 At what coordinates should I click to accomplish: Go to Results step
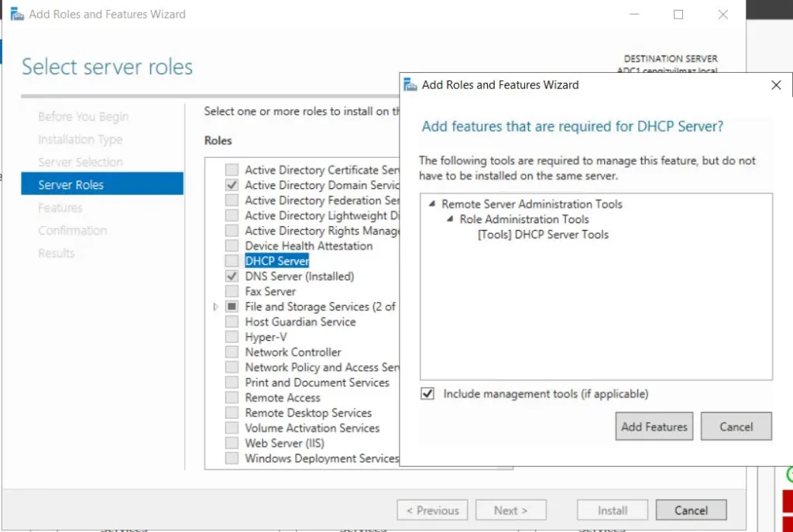point(56,253)
